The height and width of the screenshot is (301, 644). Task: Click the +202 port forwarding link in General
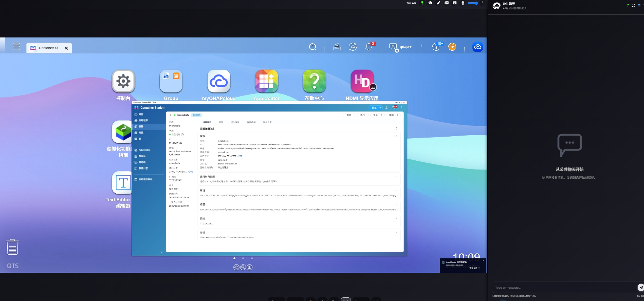(239, 156)
